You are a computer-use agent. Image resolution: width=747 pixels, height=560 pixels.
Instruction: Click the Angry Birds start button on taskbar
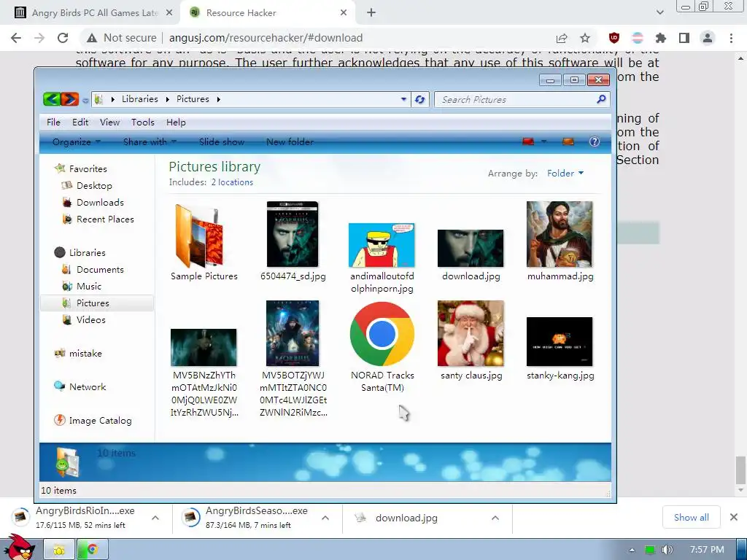(x=19, y=548)
